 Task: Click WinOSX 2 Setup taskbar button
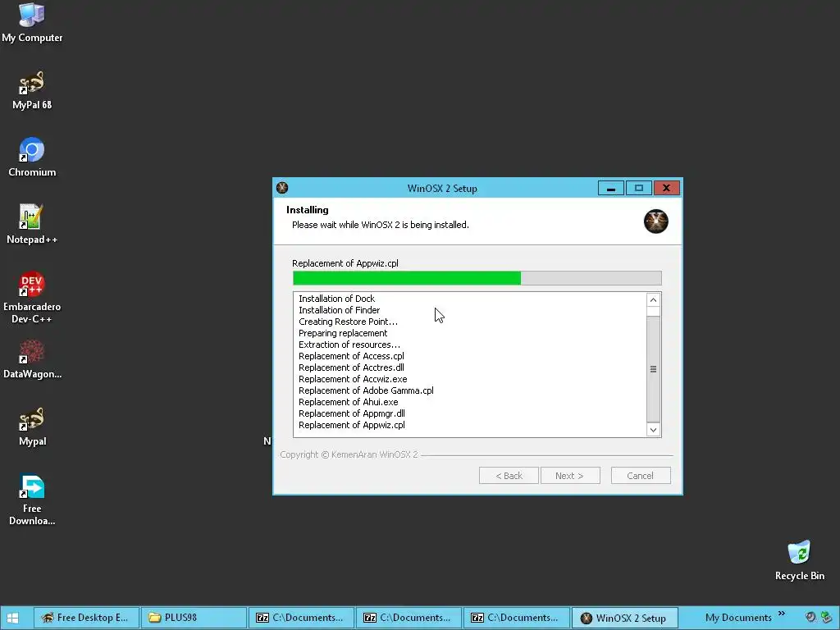(x=624, y=618)
